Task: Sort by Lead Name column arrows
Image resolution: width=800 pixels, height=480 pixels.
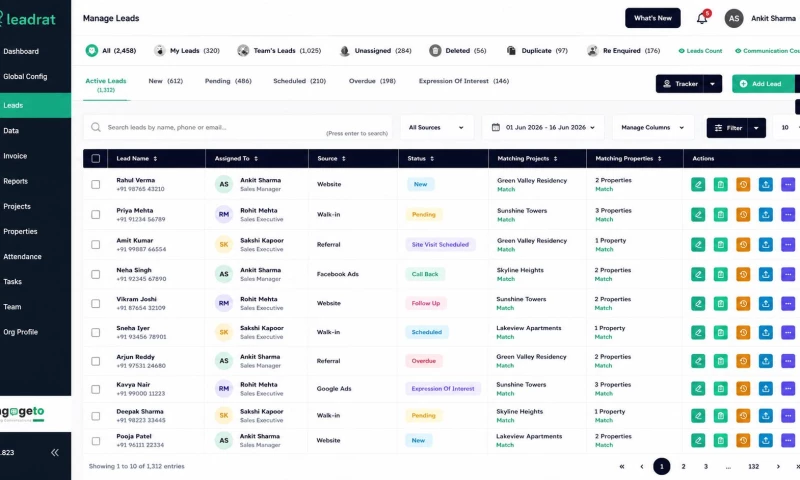Action: [155, 159]
